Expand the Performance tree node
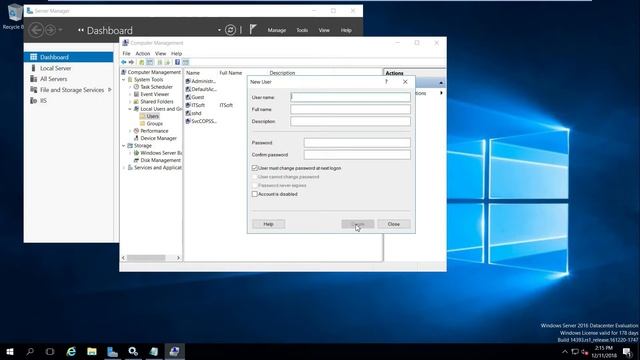 130,131
